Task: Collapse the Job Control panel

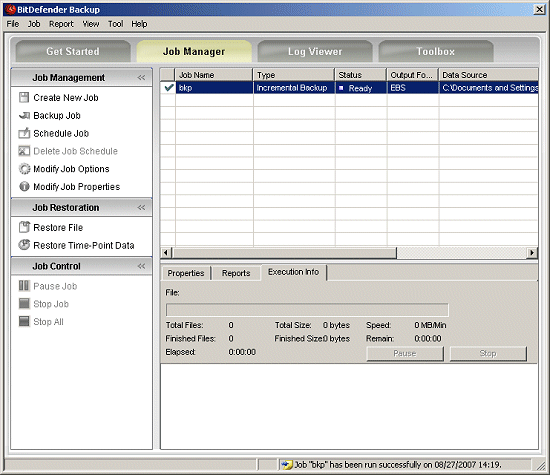Action: coord(141,266)
